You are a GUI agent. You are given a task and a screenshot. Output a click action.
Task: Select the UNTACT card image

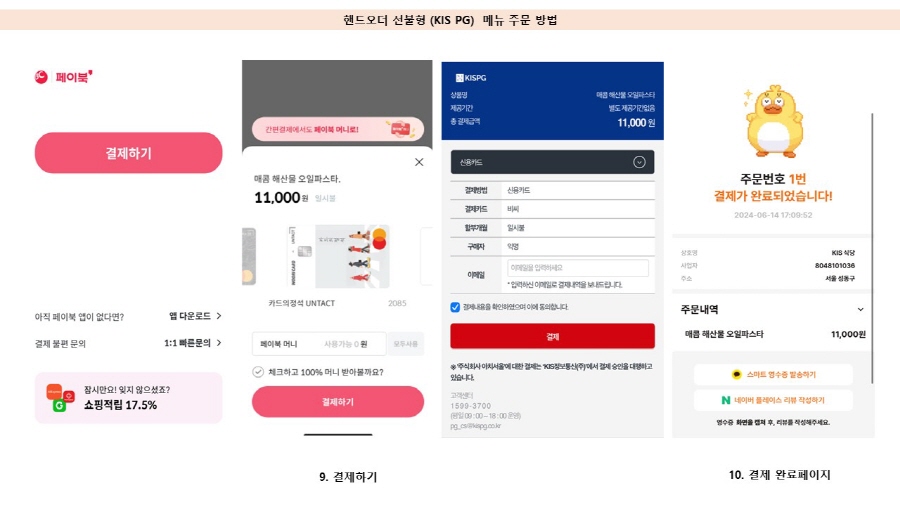pos(339,256)
